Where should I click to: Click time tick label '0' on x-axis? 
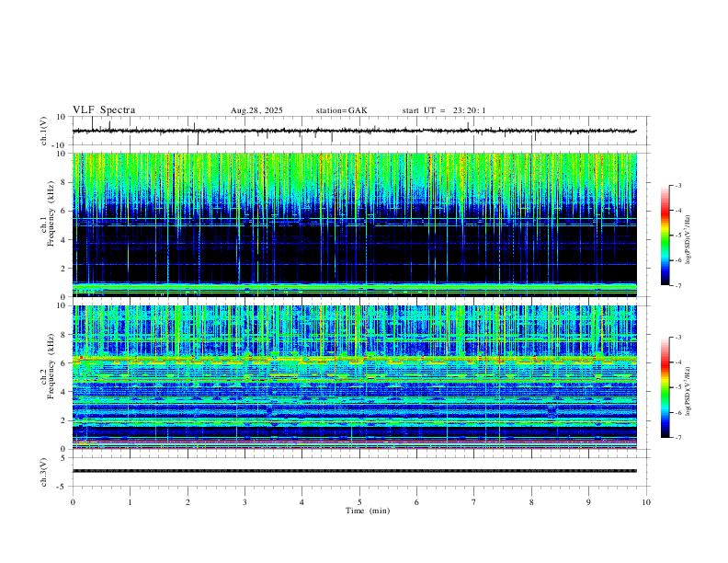(x=73, y=502)
